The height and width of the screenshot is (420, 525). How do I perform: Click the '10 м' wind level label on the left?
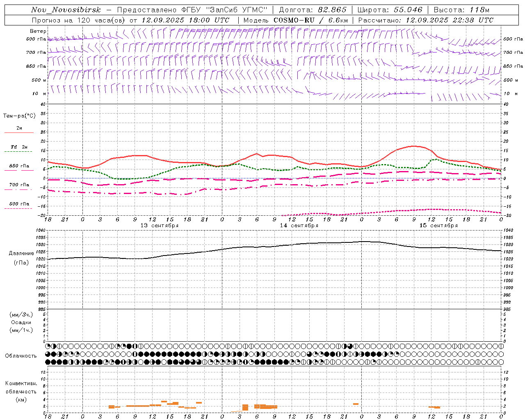(x=40, y=94)
